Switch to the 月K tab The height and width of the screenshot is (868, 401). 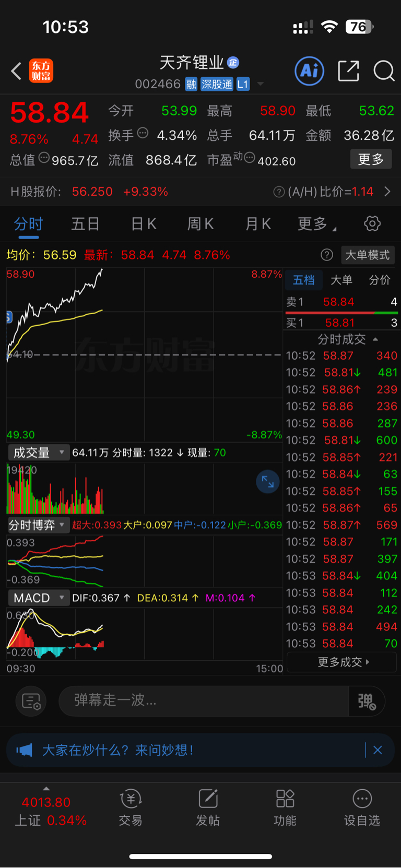point(258,224)
